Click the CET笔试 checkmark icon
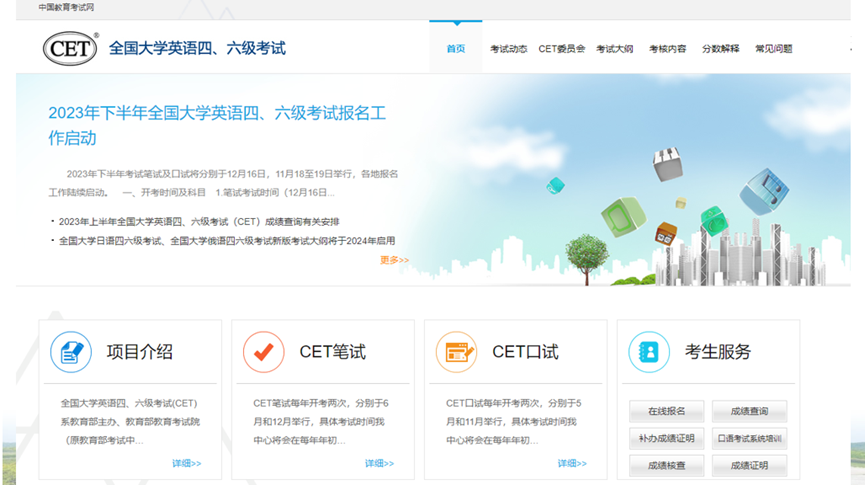Screen dimensions: 865x485 (264, 352)
